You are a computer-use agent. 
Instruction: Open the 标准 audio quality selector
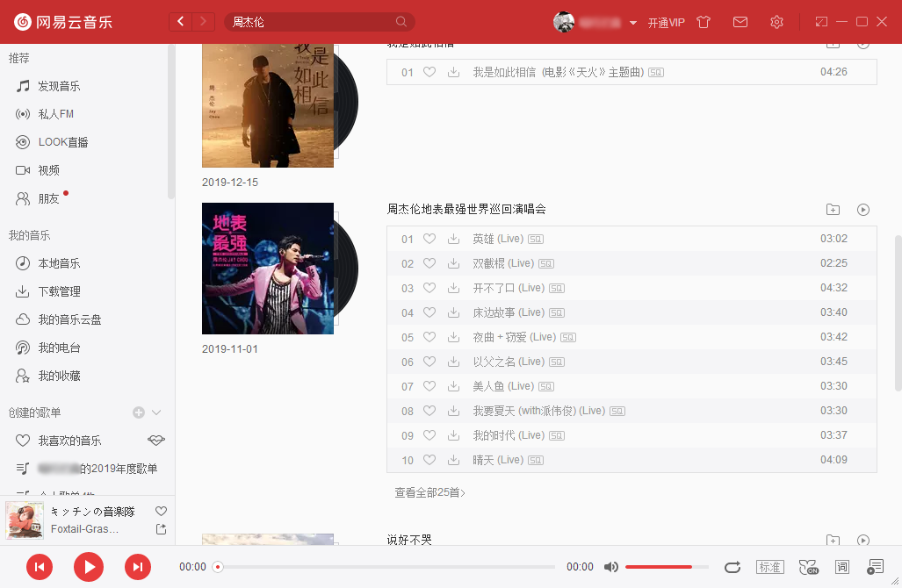770,567
